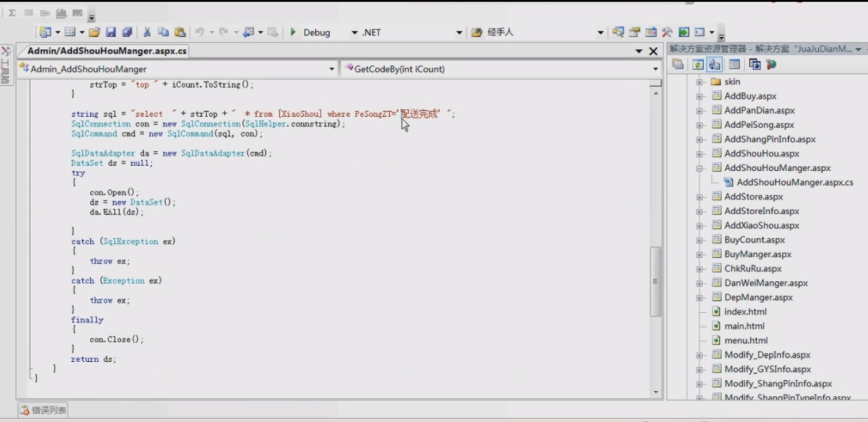868x422 pixels.
Task: Open the Toolbox wrench-hammer icon
Action: pyautogui.click(x=667, y=33)
